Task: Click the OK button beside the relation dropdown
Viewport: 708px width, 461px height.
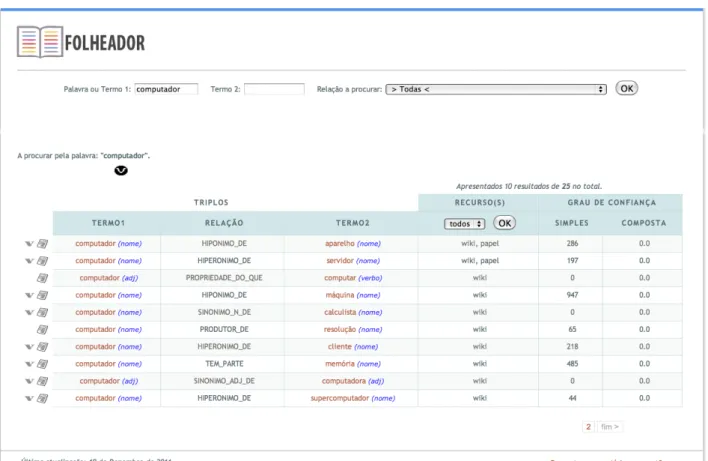Action: [627, 88]
